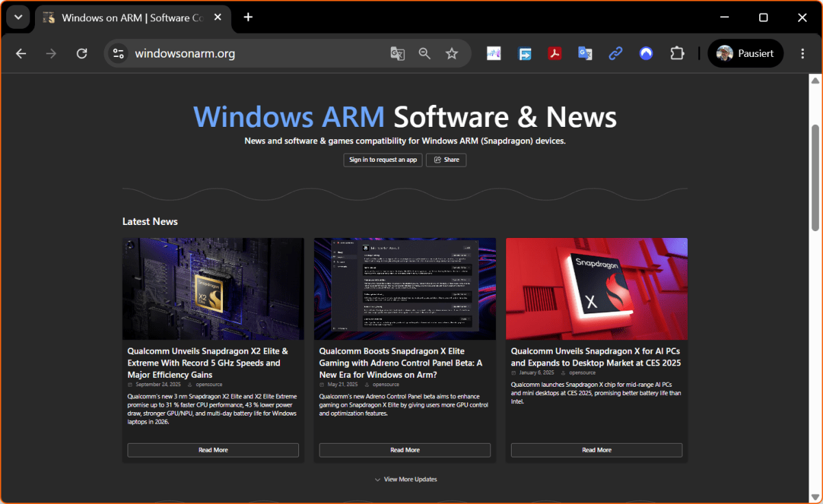
Task: Click 'opensource' author on Snapdragon X2 article
Action: tap(208, 385)
